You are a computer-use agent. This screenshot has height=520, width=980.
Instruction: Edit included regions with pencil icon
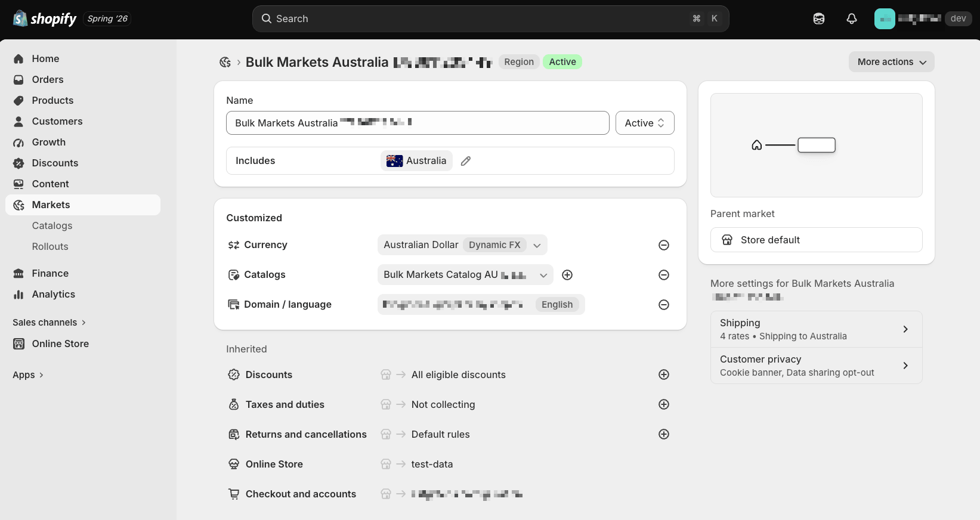[x=466, y=161]
